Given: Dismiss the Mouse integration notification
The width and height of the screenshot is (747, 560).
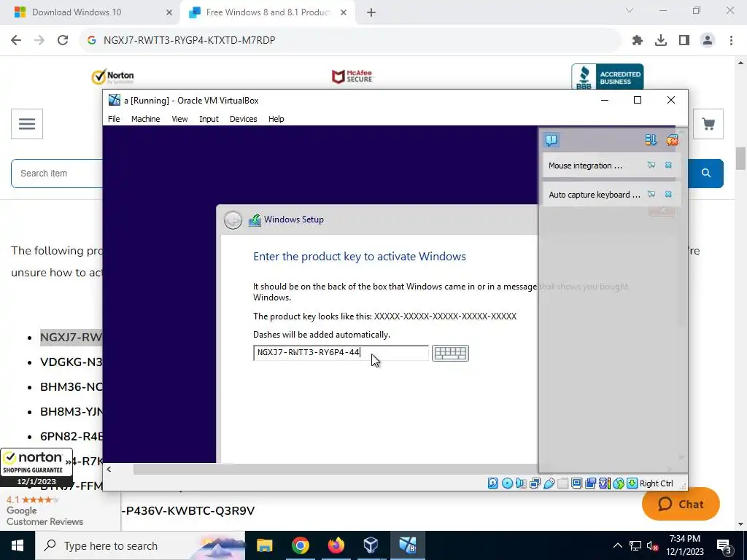Looking at the screenshot, I should [x=668, y=166].
